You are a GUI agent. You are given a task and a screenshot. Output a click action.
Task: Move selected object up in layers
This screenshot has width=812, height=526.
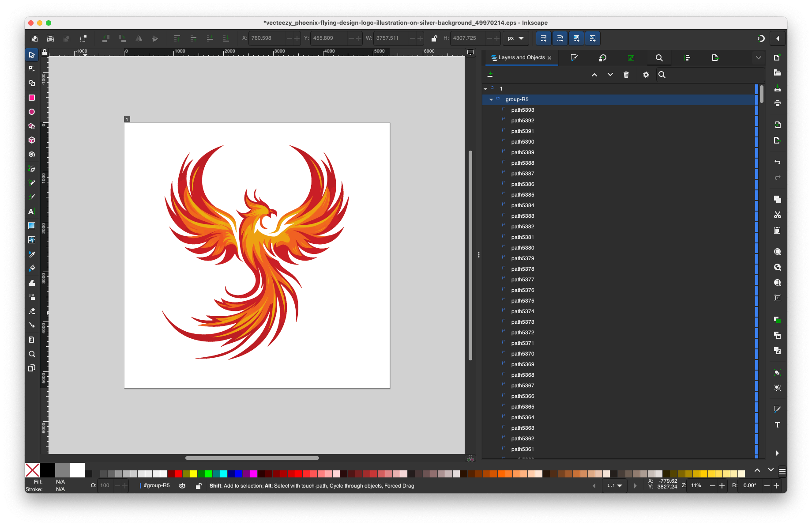coord(594,75)
